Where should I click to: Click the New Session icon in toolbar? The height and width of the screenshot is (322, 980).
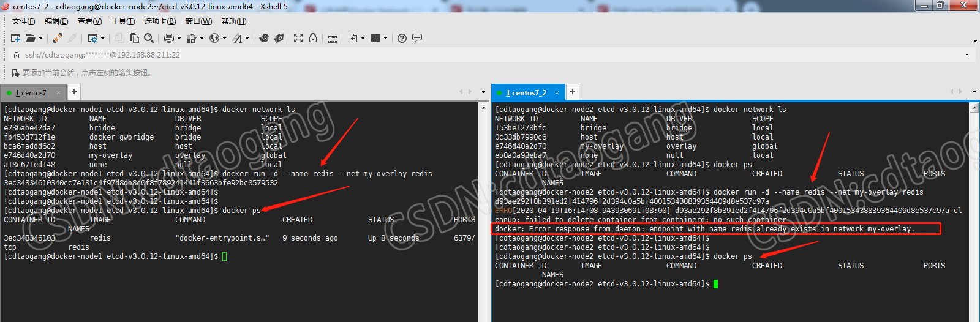(x=16, y=38)
